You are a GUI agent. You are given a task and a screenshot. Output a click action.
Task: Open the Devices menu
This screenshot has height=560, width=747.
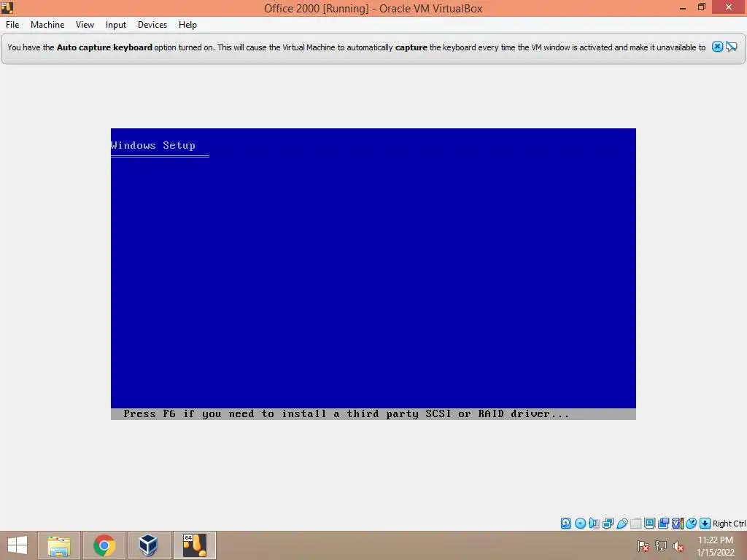click(x=152, y=25)
